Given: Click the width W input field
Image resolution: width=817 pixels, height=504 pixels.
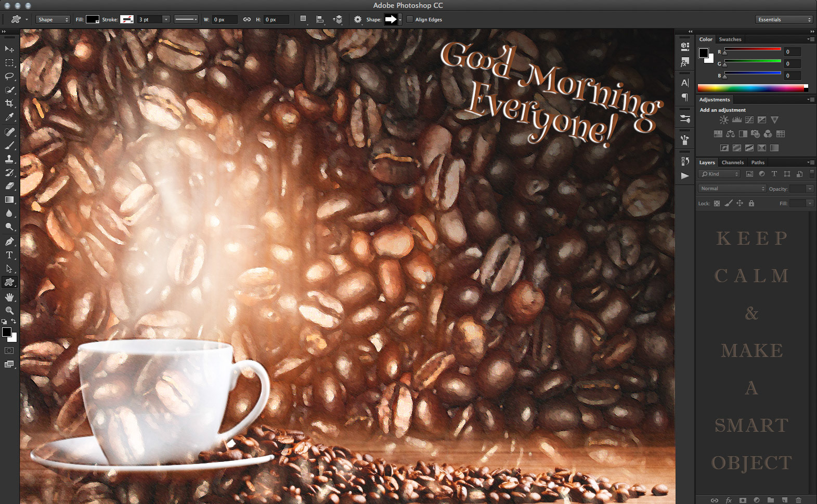Looking at the screenshot, I should (225, 19).
